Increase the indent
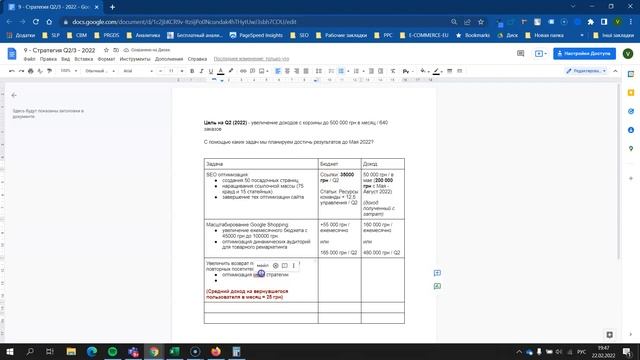Image resolution: width=640 pixels, height=360 pixels. click(380, 71)
